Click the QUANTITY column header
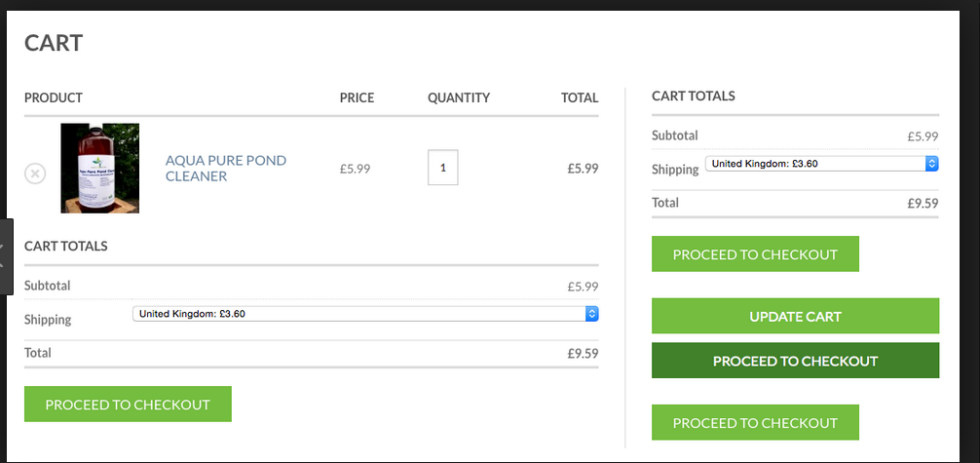Viewport: 980px width, 463px height. [x=459, y=97]
